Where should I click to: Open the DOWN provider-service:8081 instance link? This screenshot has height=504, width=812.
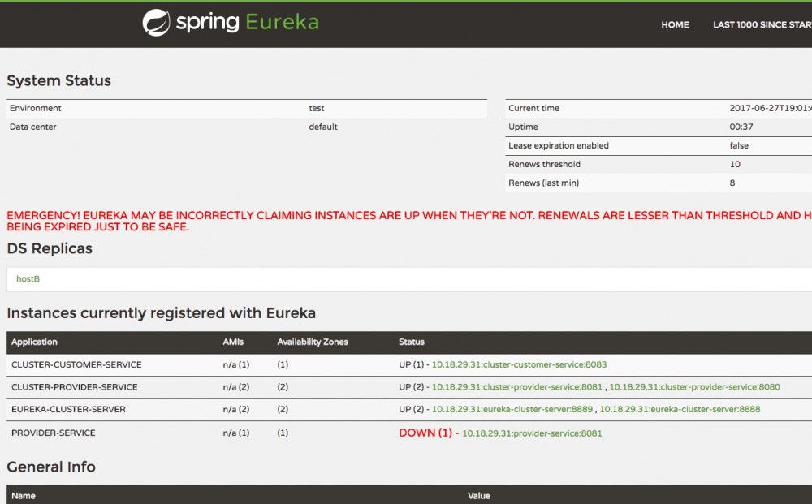[532, 433]
